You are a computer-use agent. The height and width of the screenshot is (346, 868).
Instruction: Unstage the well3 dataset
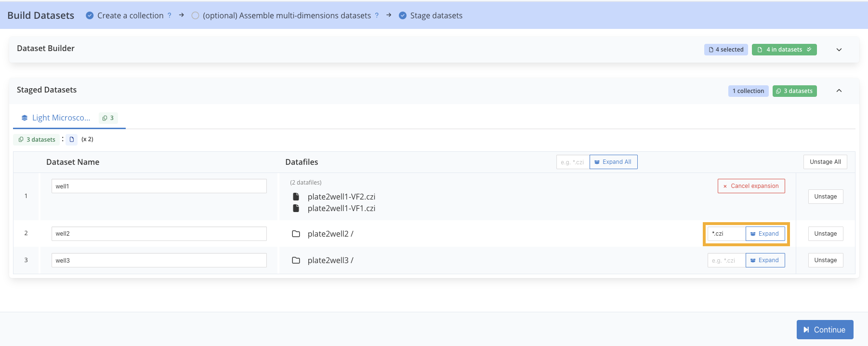tap(825, 260)
